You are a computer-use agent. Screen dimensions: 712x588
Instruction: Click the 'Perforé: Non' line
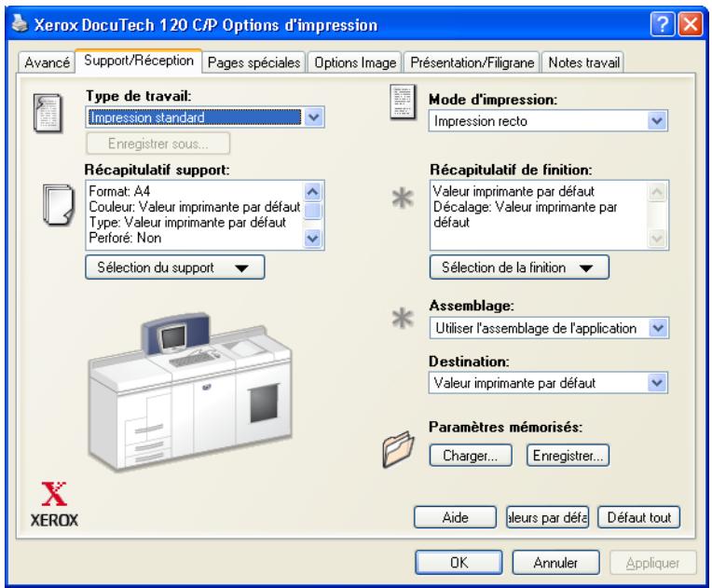point(125,238)
